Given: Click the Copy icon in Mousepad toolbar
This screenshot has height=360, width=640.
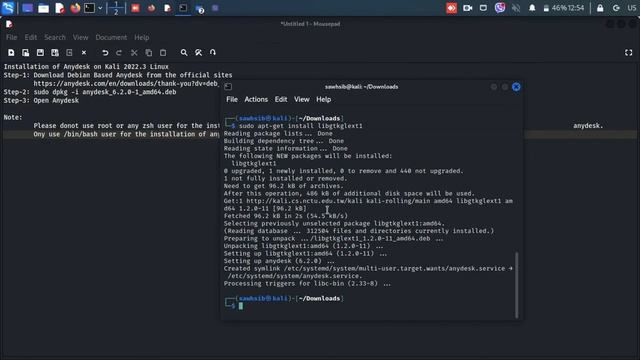Looking at the screenshot, I should [149, 53].
